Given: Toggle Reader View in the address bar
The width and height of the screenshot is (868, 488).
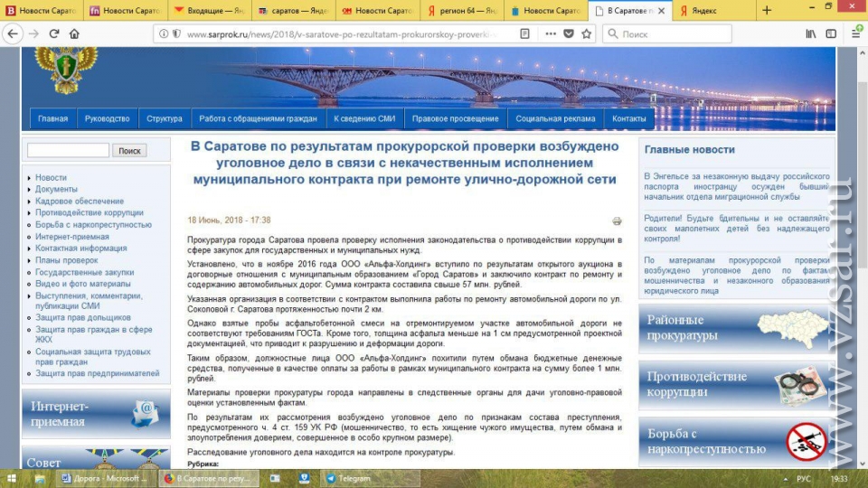Looking at the screenshot, I should pos(525,33).
